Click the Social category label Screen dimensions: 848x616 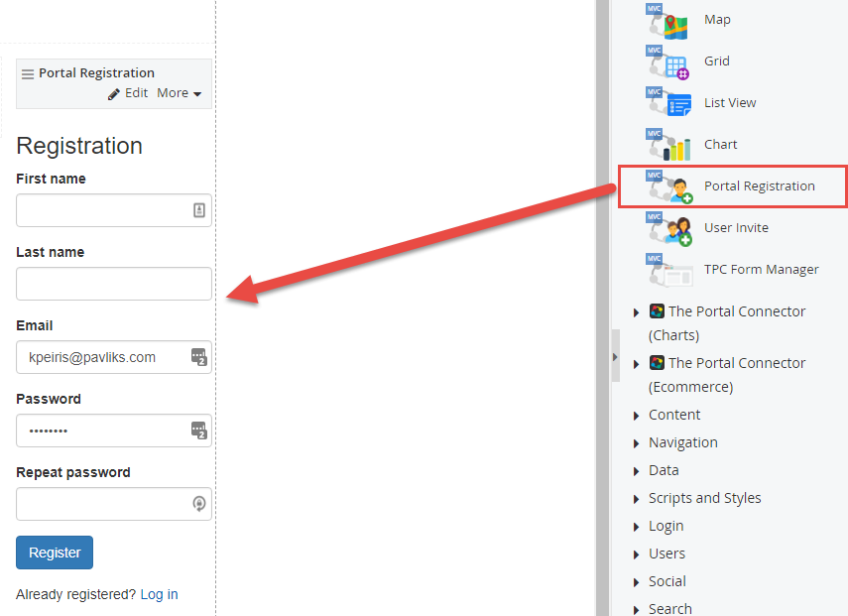[667, 581]
